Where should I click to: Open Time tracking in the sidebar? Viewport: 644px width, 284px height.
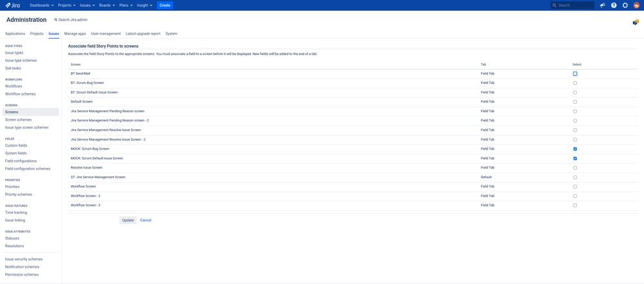(16, 212)
